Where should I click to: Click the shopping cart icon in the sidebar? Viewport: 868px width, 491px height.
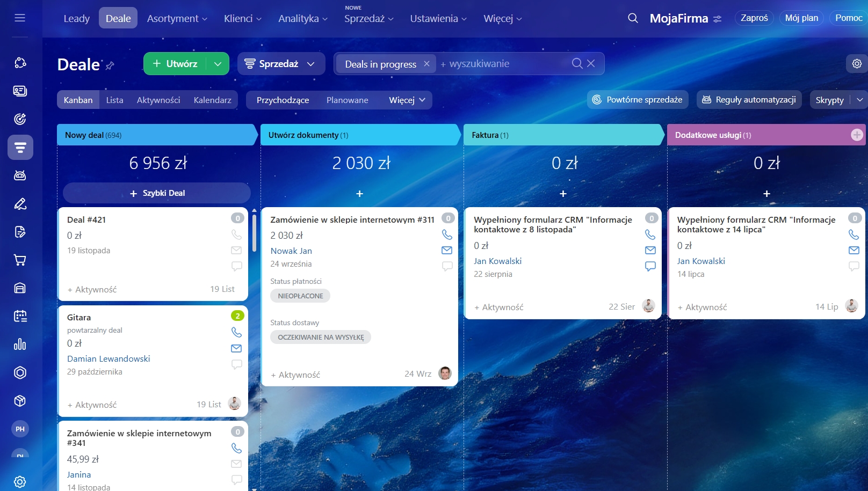tap(20, 260)
